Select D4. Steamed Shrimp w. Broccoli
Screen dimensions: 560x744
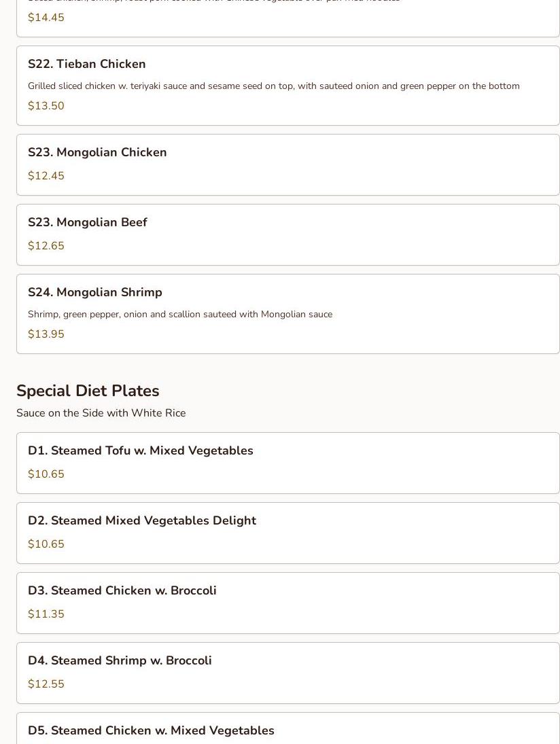pos(120,660)
